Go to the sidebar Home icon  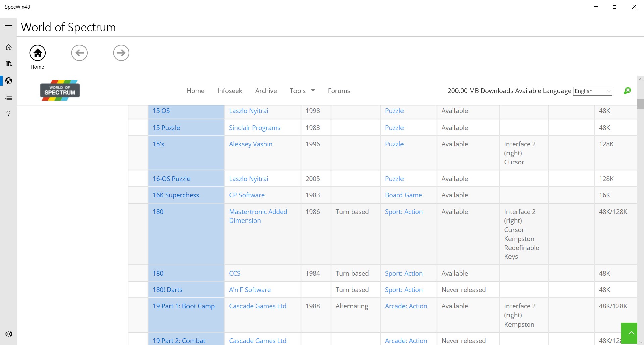[9, 47]
